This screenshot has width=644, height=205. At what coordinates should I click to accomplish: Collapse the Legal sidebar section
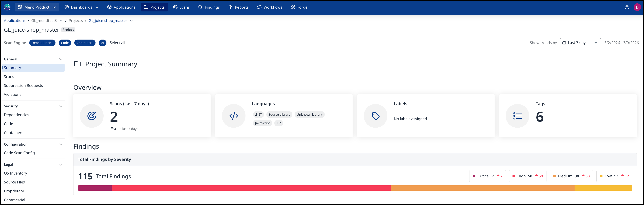click(61, 165)
